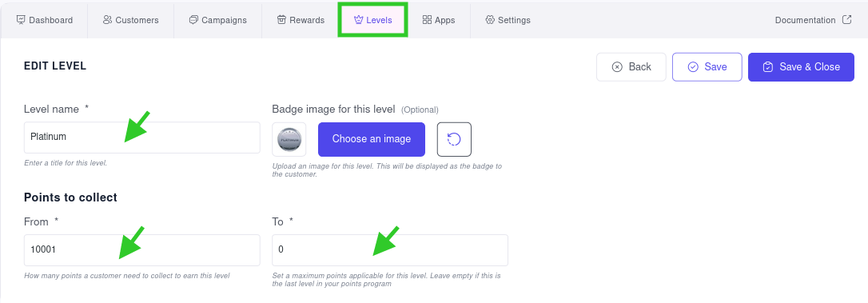
Task: Click the Platinum badge thumbnail
Action: (289, 140)
